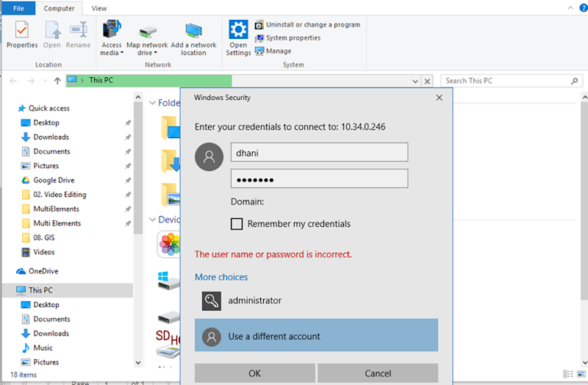This screenshot has width=588, height=385.
Task: Open Downloads under Quick access
Action: coord(45,137)
